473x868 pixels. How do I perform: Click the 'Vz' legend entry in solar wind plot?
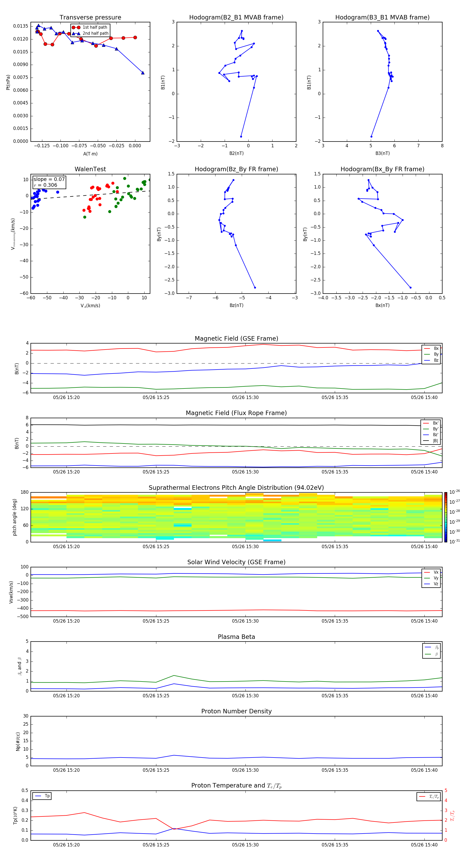(431, 584)
